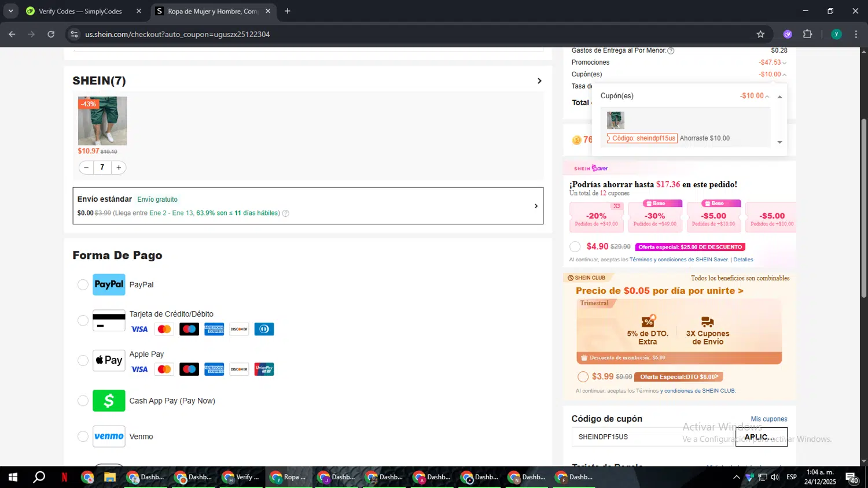Choose Venmo payment option
The width and height of the screenshot is (868, 488).
83,437
